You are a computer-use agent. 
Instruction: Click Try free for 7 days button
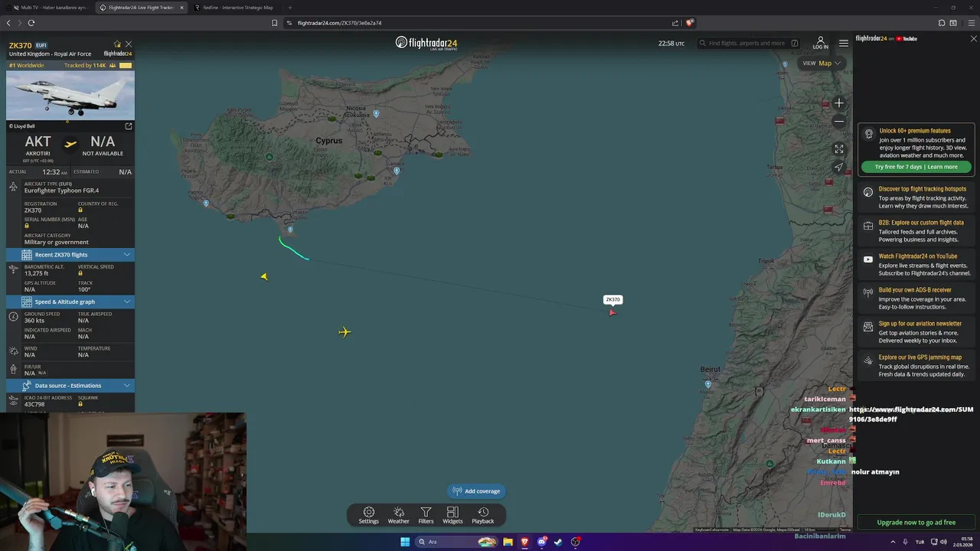coord(916,167)
